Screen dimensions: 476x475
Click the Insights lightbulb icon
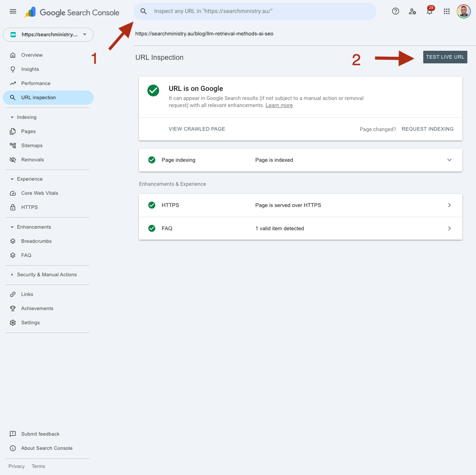click(x=13, y=69)
